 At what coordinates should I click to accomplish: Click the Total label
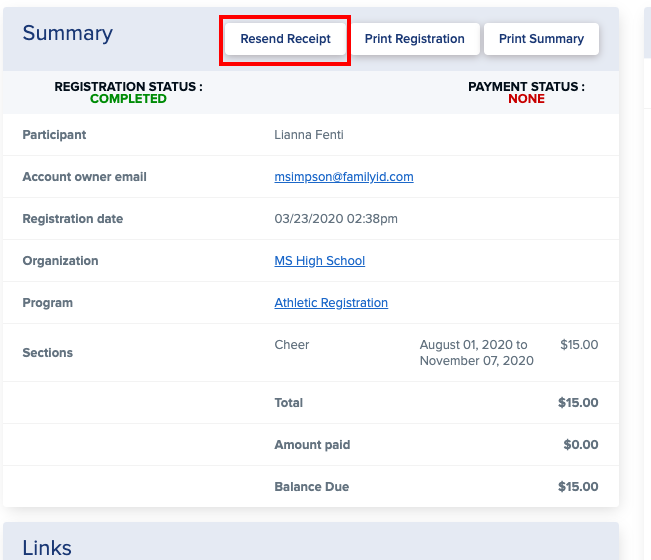[x=289, y=403]
